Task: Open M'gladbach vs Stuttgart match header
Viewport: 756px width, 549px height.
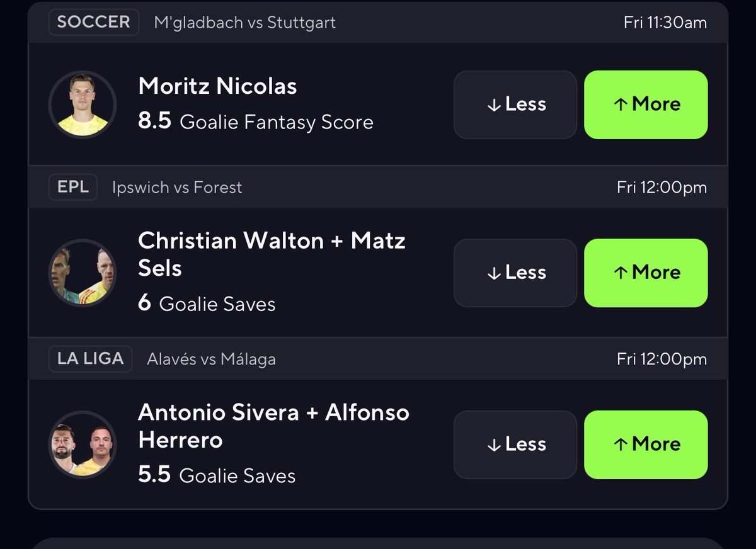Action: 245,23
